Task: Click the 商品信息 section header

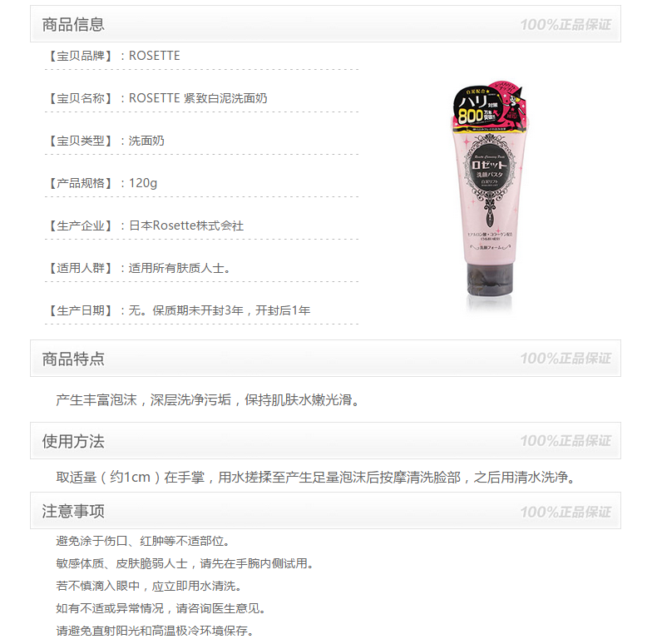Action: point(73,24)
